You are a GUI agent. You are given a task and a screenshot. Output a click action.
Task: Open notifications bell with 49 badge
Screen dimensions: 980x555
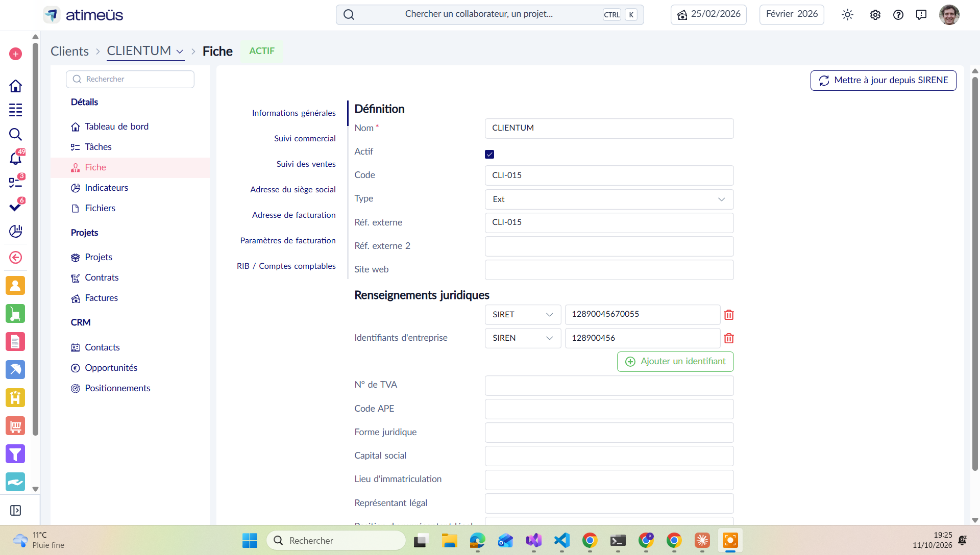point(16,158)
